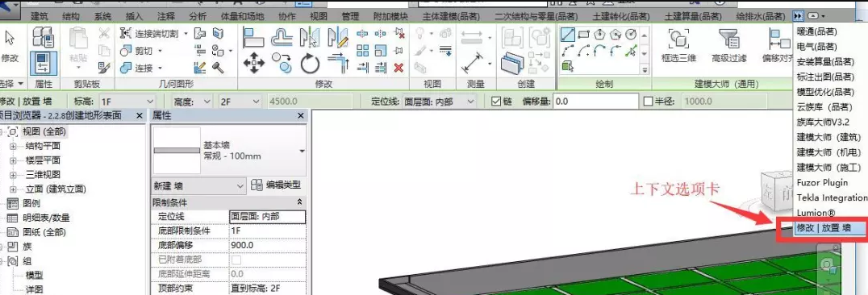Open the 建筑 ribbon tab
868x295 pixels.
click(40, 16)
